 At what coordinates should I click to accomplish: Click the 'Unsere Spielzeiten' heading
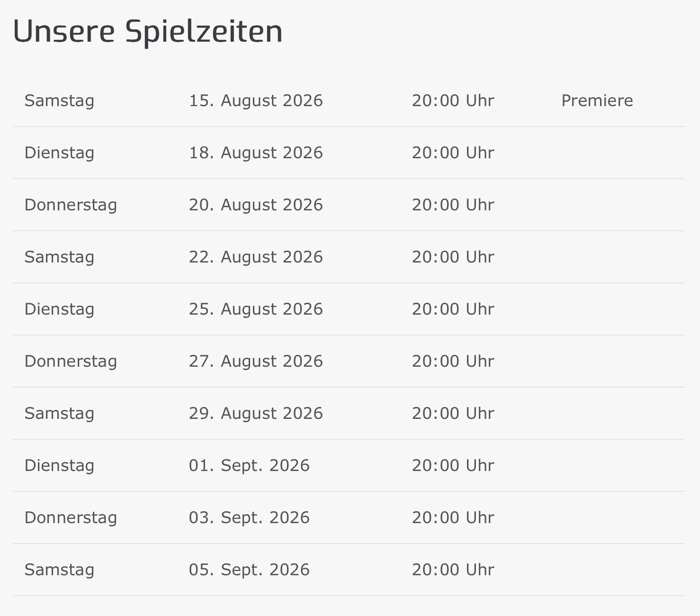tap(148, 32)
